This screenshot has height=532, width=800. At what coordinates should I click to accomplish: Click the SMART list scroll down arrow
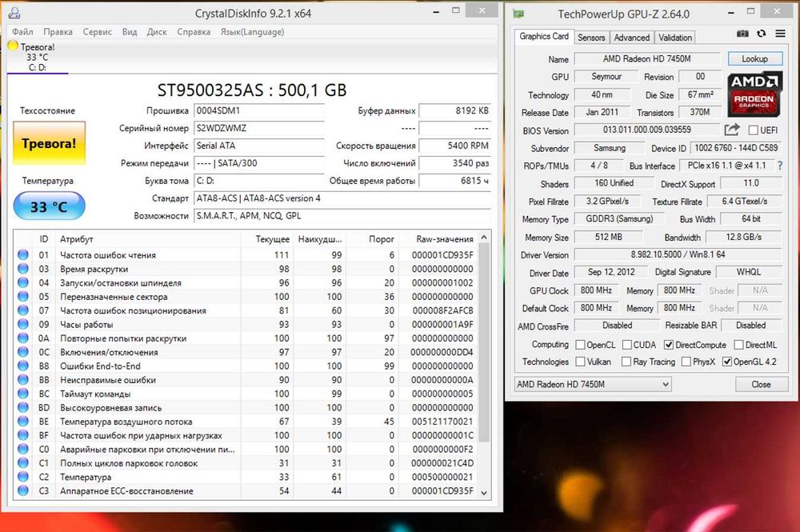click(x=484, y=493)
